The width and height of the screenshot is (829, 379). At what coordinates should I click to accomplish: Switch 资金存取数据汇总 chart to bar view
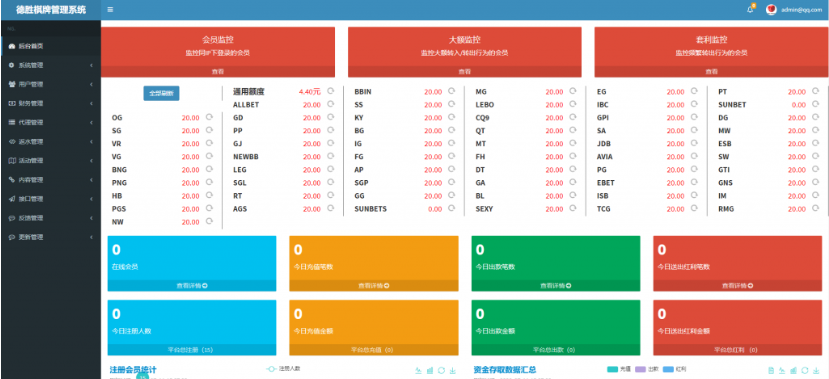tap(794, 371)
